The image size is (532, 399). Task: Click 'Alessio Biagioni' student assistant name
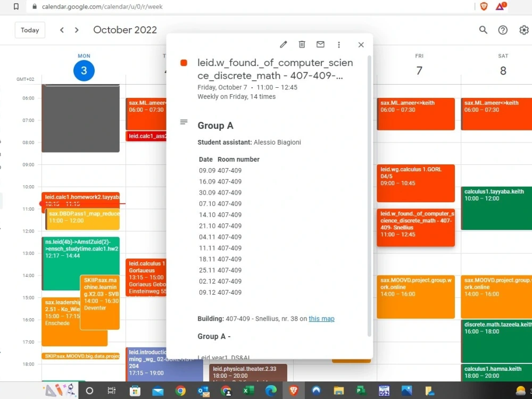point(277,142)
